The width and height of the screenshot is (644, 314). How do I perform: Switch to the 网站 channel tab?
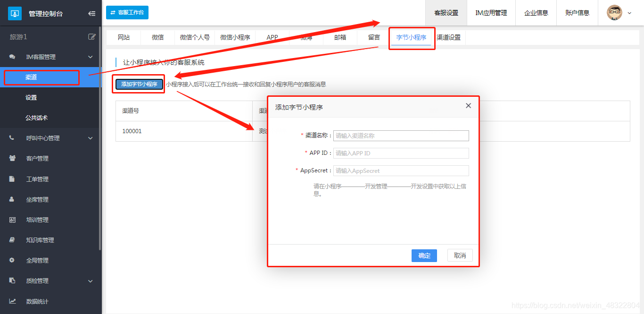coord(124,37)
